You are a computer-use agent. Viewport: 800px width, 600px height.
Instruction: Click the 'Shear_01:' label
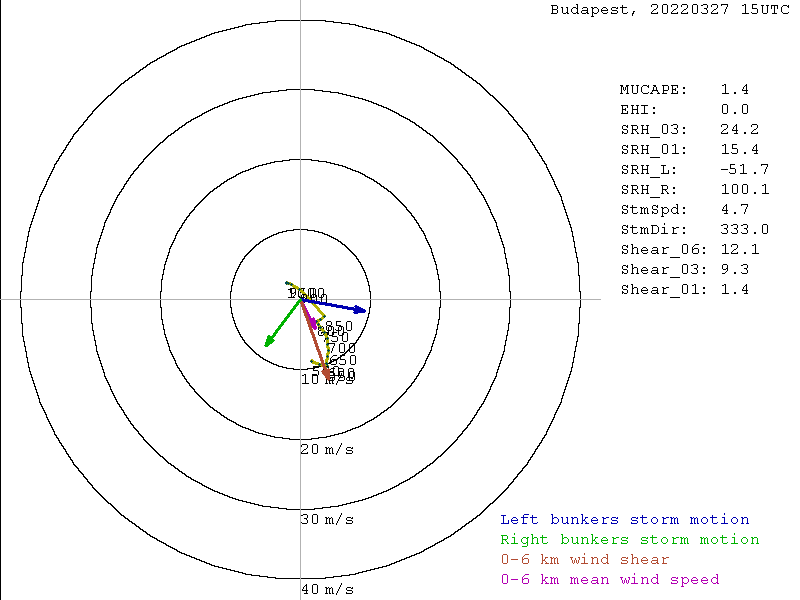pyautogui.click(x=664, y=290)
